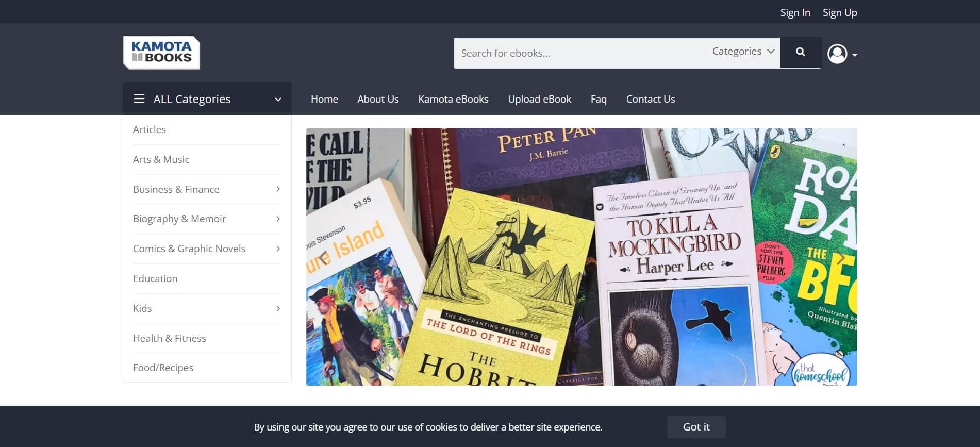Click the caret next to user avatar

854,55
